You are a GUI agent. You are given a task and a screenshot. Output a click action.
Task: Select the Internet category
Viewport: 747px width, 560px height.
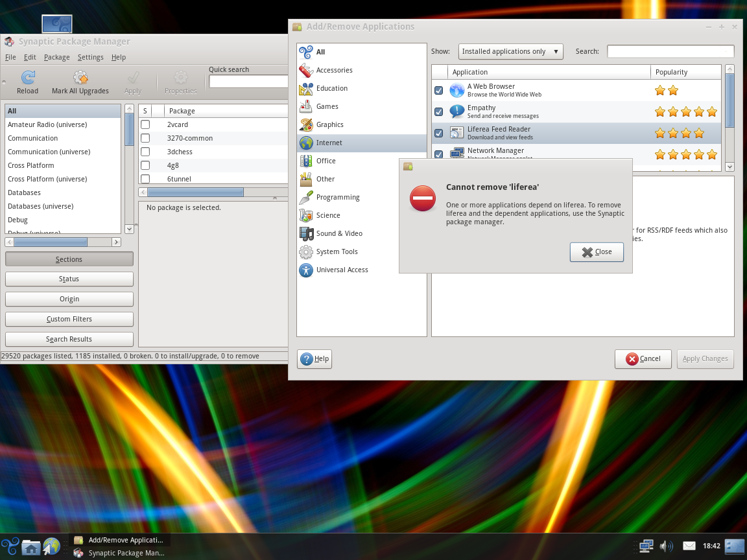362,143
